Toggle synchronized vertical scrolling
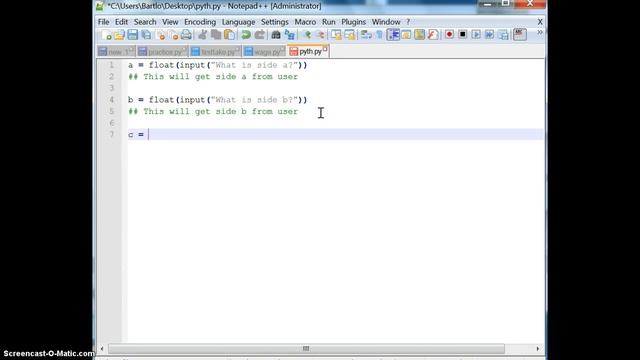The width and height of the screenshot is (640, 360). coord(336,35)
